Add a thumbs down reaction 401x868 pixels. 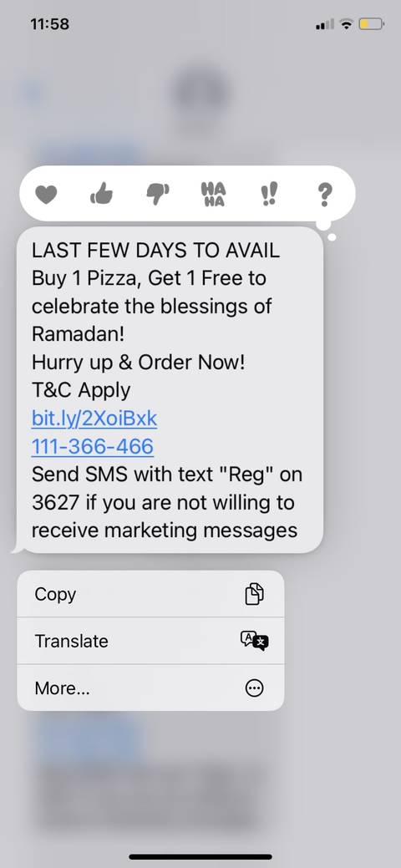(158, 195)
